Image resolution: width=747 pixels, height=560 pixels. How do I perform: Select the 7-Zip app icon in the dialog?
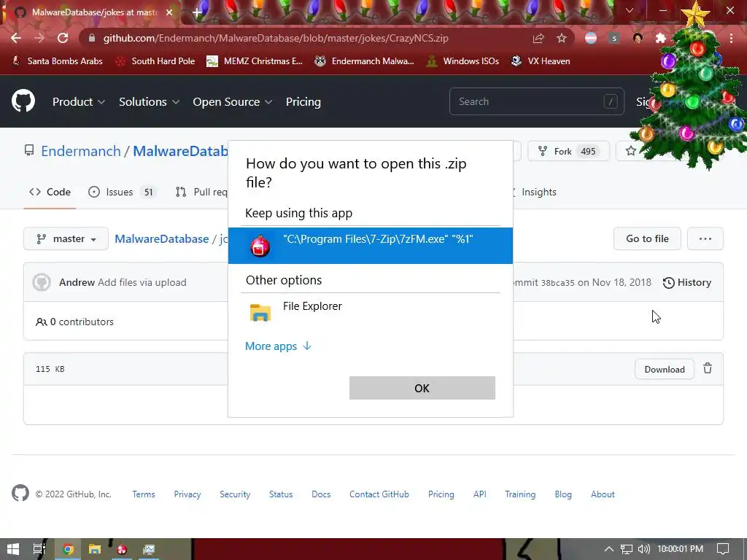(x=260, y=246)
